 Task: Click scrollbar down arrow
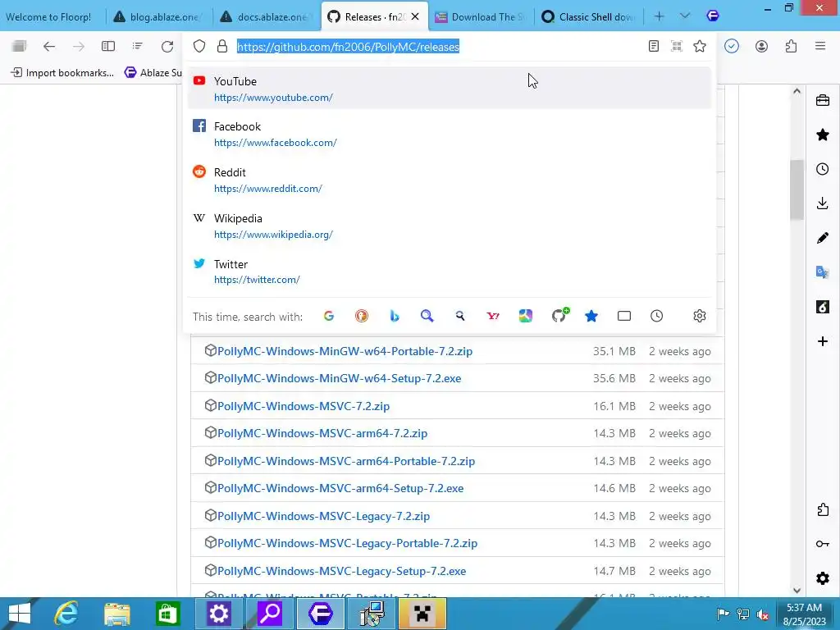point(797,590)
